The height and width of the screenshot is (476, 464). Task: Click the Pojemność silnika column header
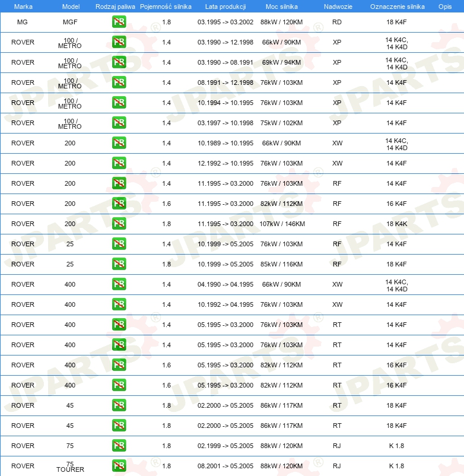pyautogui.click(x=166, y=7)
